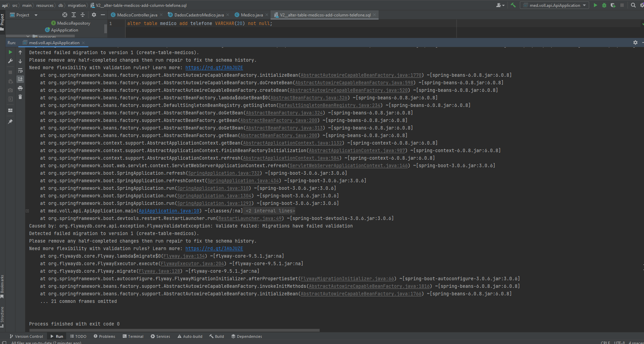Select ApiApplication in the project tree
This screenshot has height=344, width=644.
64,30
